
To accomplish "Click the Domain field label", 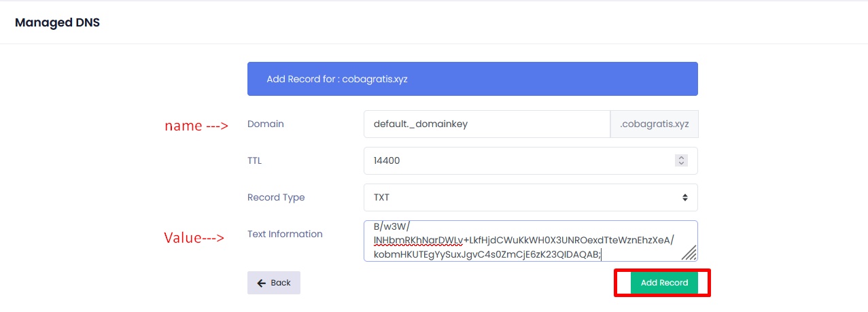I will tap(266, 124).
